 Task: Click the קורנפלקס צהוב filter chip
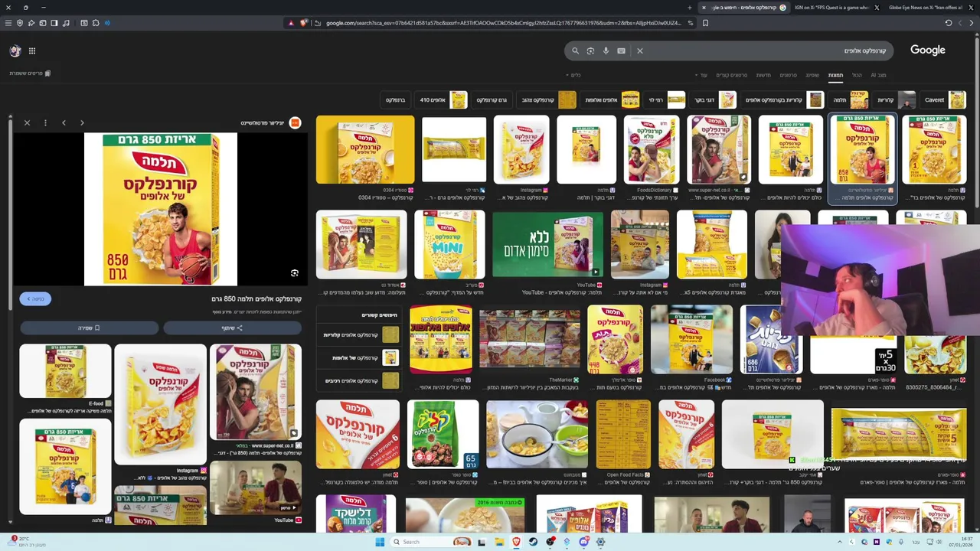click(547, 99)
